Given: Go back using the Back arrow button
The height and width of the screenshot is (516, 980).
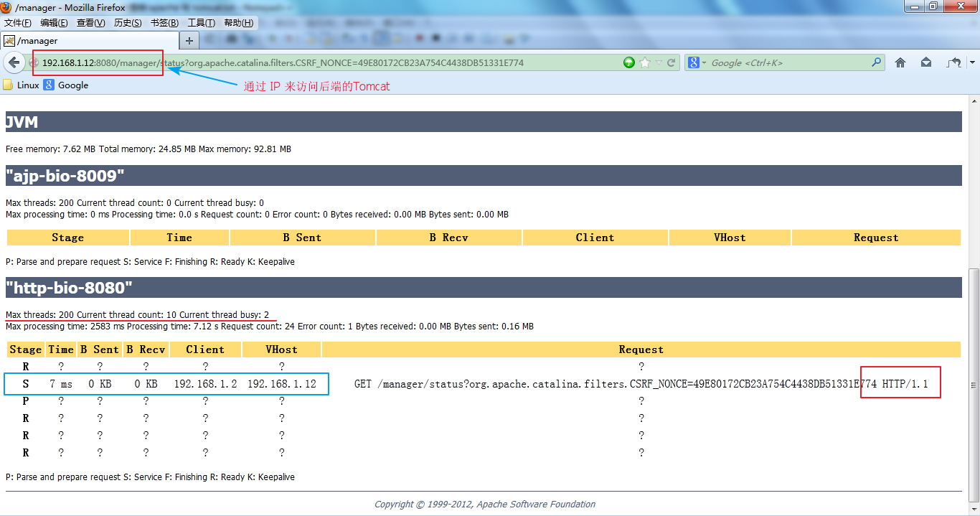Looking at the screenshot, I should tap(14, 62).
